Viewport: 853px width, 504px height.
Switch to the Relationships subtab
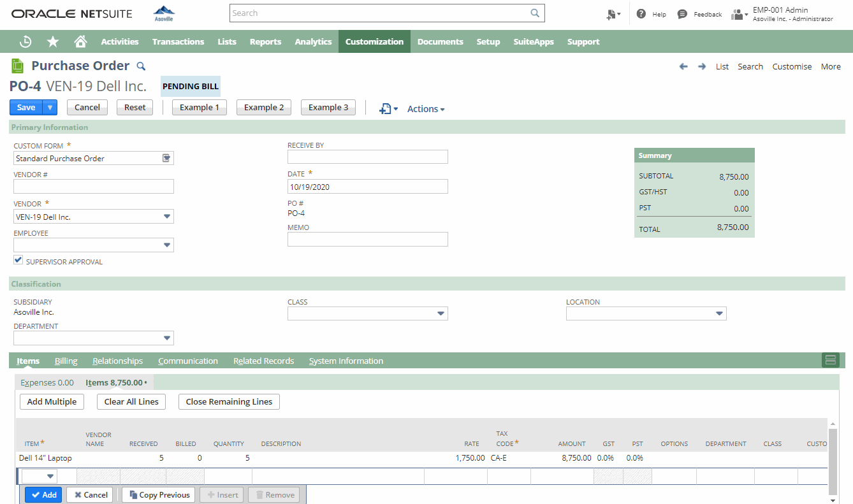click(118, 361)
